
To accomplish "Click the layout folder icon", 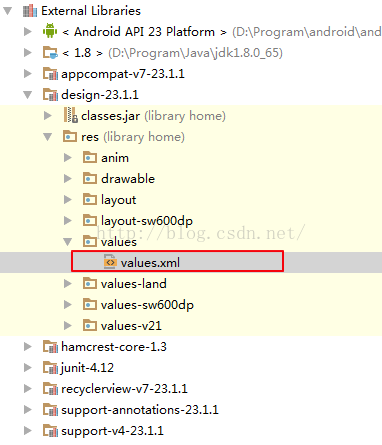I will pos(90,199).
